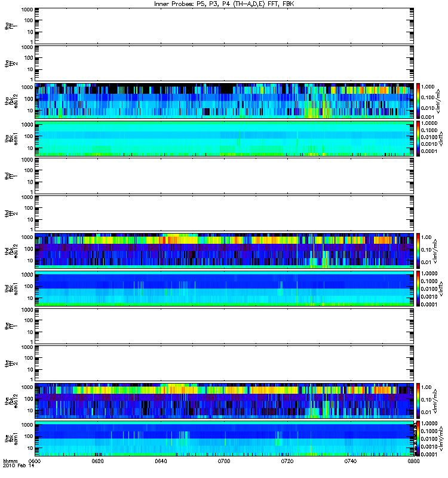Select the empty 'the fff 1' plot panel
This screenshot has height=478, width=448.
tap(225, 326)
